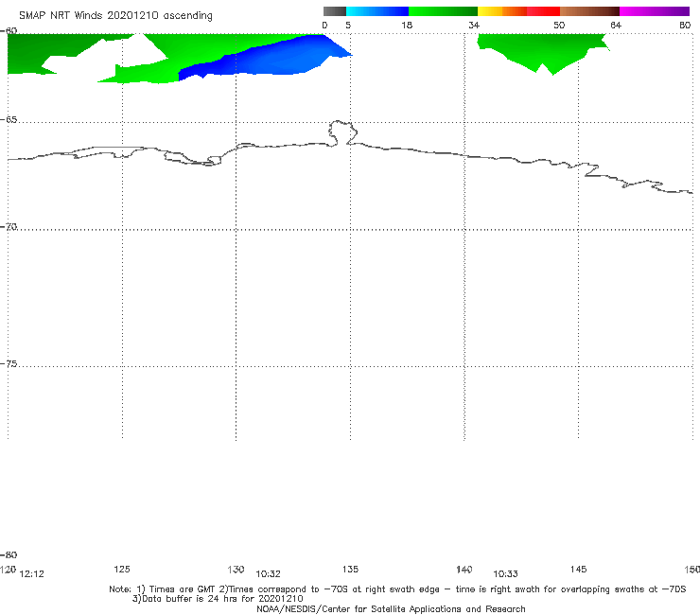700x615 pixels.
Task: Click the 10:32 swath time label
Action: (268, 574)
